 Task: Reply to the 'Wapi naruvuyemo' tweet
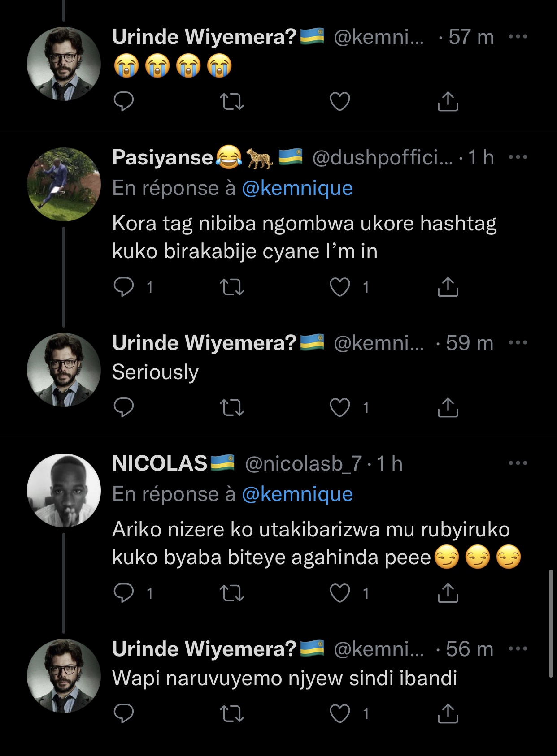pos(124,713)
